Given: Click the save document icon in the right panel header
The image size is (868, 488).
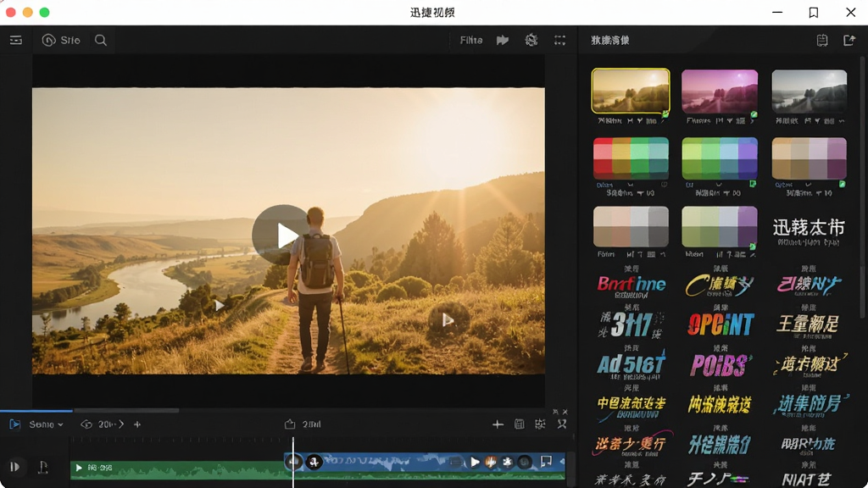Looking at the screenshot, I should (822, 41).
